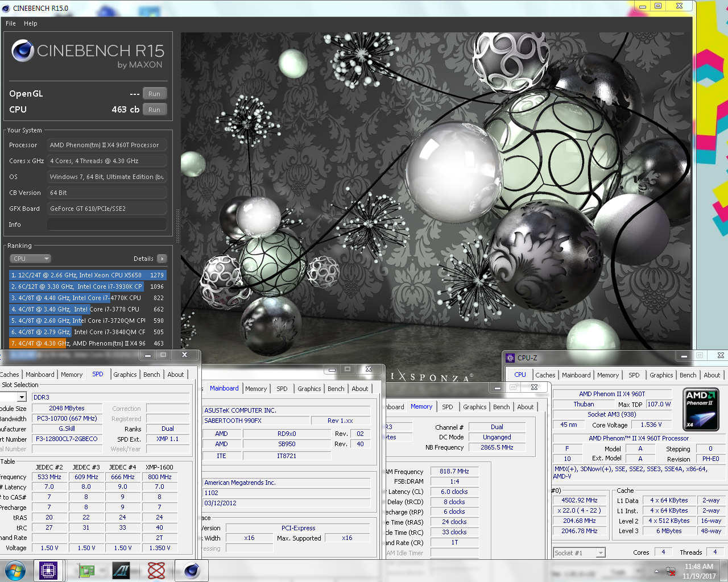Click the 4502.92 MHz core speed value
Image resolution: width=728 pixels, height=582 pixels.
(x=580, y=500)
